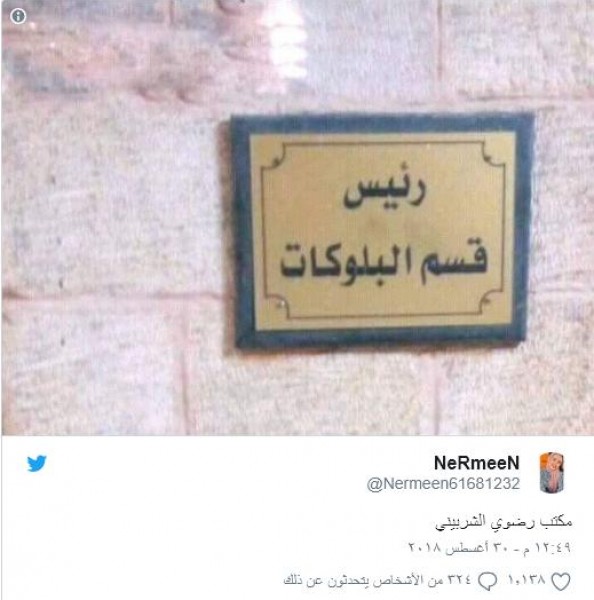Image resolution: width=594 pixels, height=600 pixels.
Task: Open the Twitter bird logo link
Action: 37,463
